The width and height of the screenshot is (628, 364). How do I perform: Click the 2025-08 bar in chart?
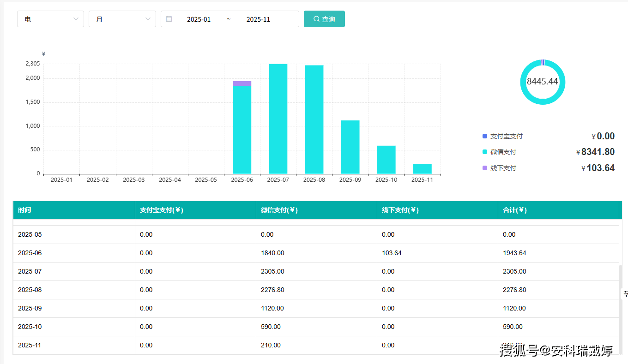[x=314, y=119]
